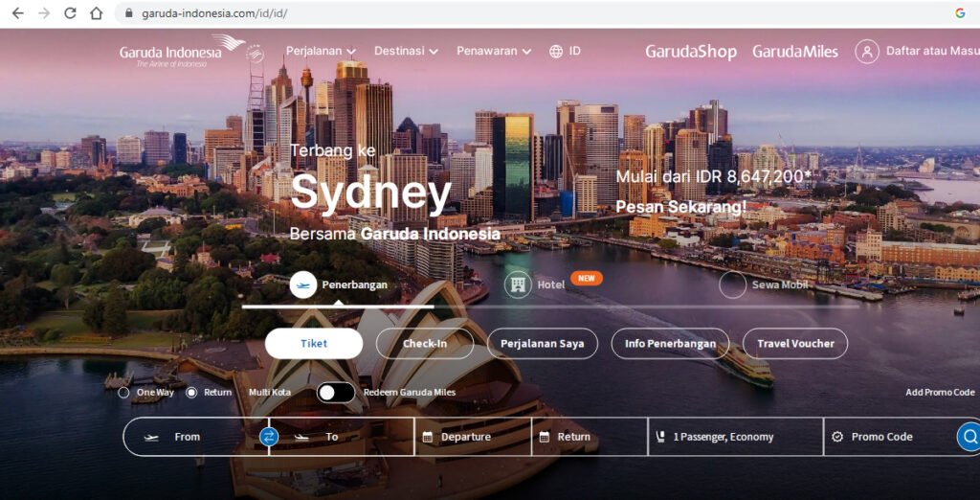Click the globe language icon
980x500 pixels.
[556, 52]
